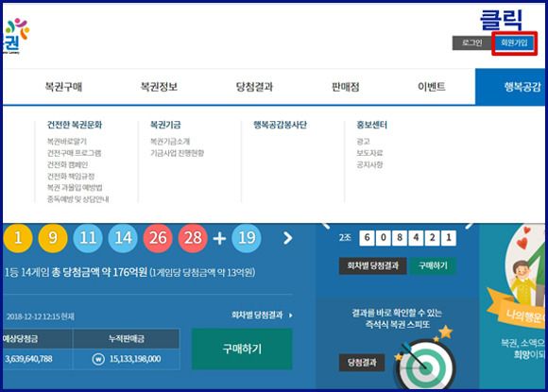Click right chevron next to lotto numbers
The width and height of the screenshot is (548, 392).
pyautogui.click(x=287, y=238)
